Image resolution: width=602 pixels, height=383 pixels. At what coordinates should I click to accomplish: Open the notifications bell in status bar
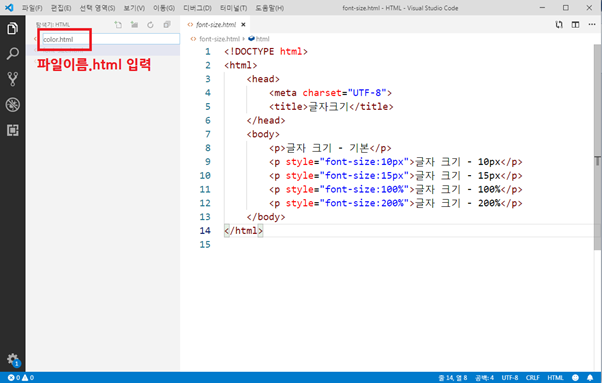coord(590,378)
